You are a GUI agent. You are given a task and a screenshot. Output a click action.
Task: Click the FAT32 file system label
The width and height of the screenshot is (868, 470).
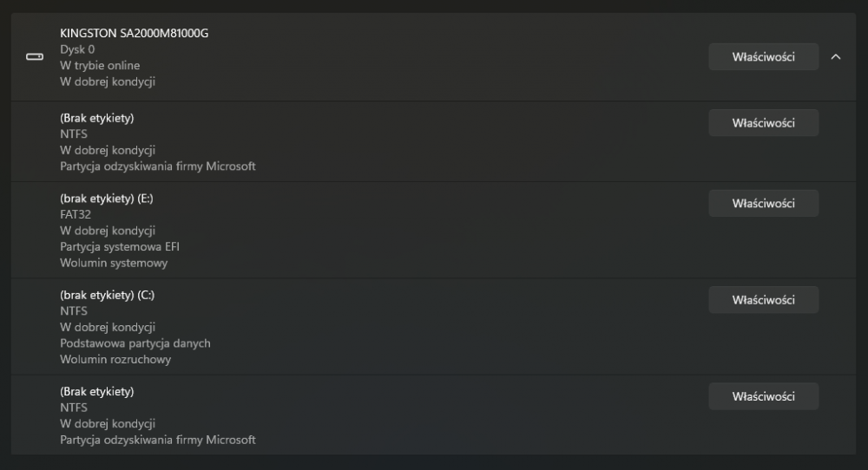(76, 214)
